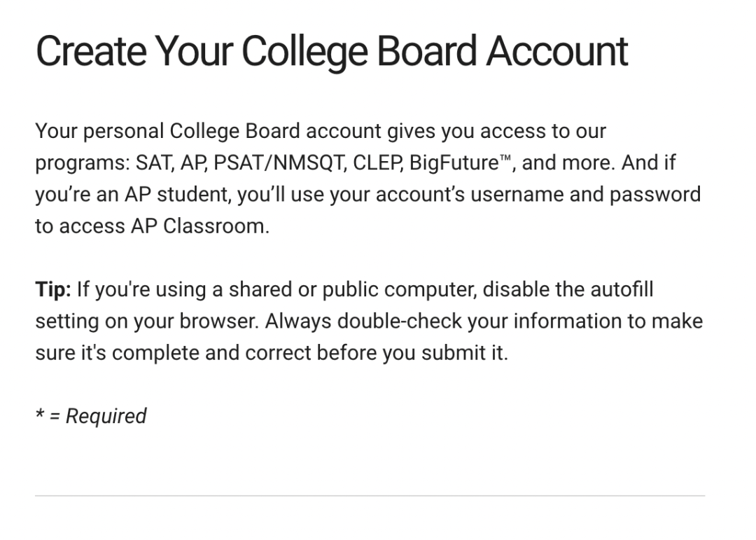Viewport: 756px width, 540px height.
Task: Click the Create Your College Board Account heading
Action: click(x=332, y=52)
